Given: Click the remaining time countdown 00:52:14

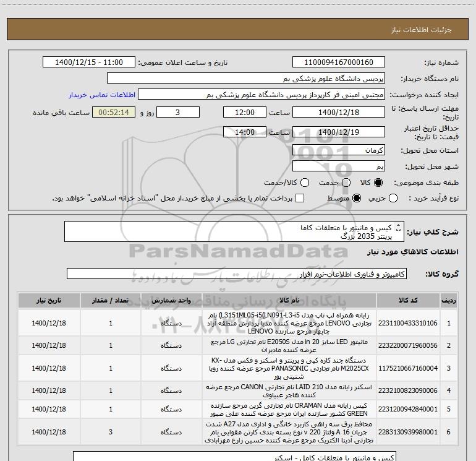Looking at the screenshot, I should click(114, 112).
